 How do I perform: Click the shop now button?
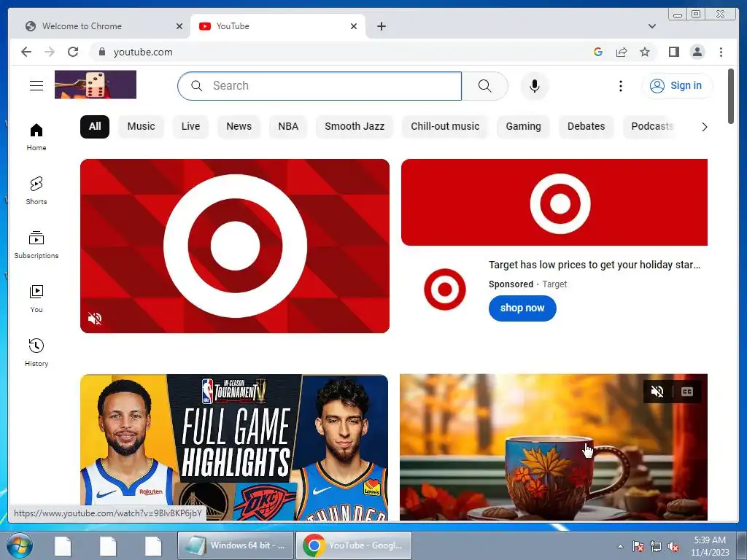(522, 308)
